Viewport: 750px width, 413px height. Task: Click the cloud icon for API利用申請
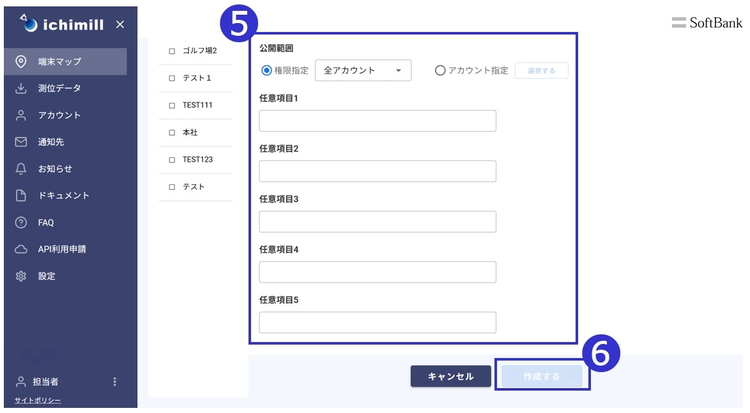21,249
